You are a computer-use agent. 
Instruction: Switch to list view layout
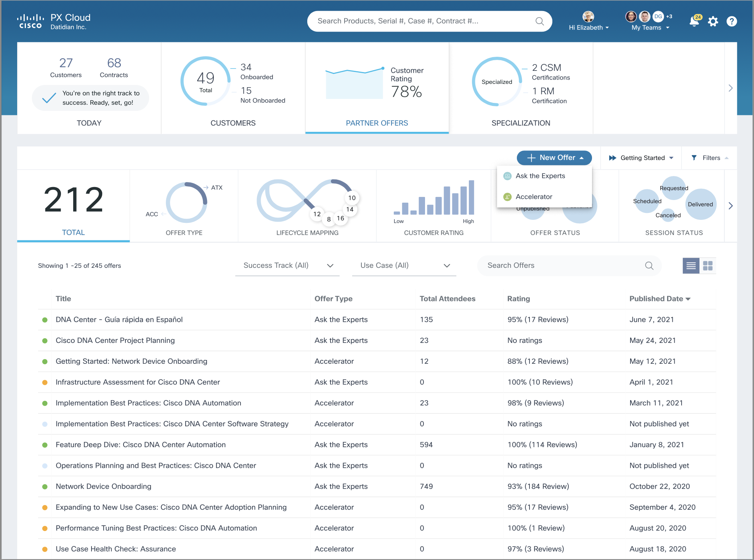click(691, 266)
